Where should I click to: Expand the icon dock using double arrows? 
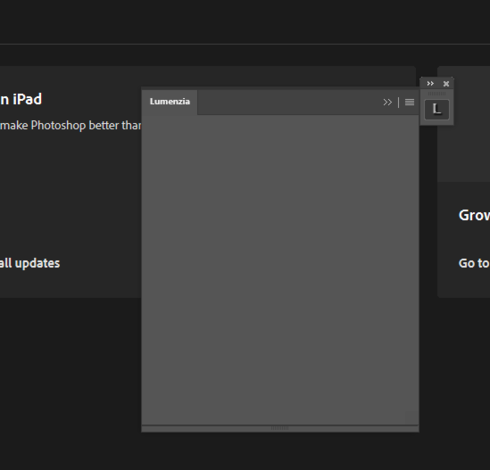(430, 83)
